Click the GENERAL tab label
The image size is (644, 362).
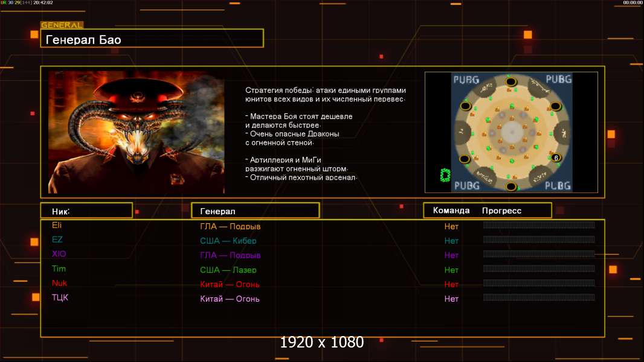[x=62, y=25]
